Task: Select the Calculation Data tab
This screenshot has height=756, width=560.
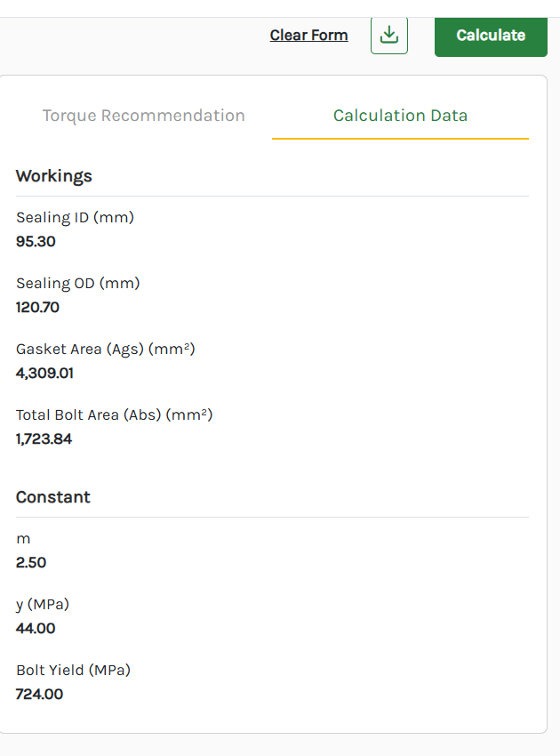Action: (400, 116)
